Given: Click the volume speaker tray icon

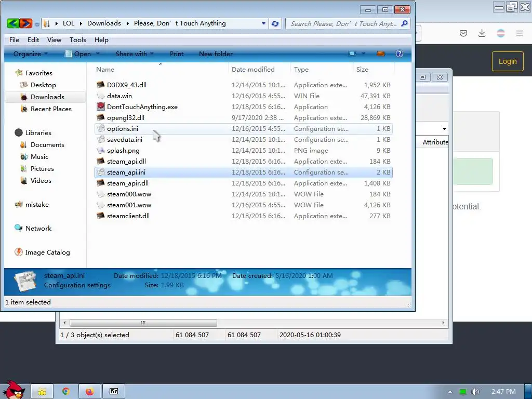Looking at the screenshot, I should pos(475,392).
